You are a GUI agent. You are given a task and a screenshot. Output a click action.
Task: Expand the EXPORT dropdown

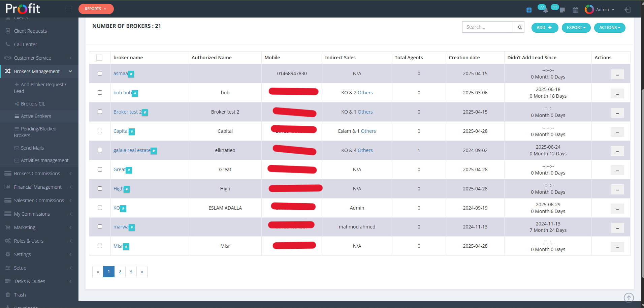click(x=576, y=28)
